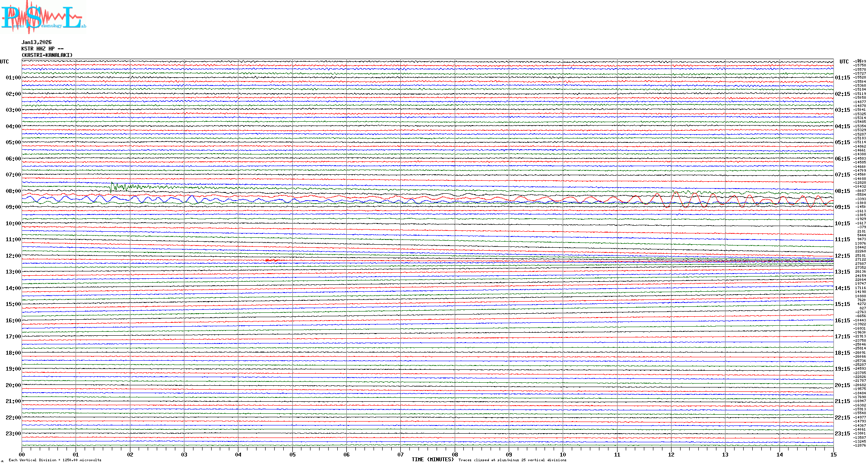Click the TIME (MINUTES) axis title

pyautogui.click(x=433, y=460)
